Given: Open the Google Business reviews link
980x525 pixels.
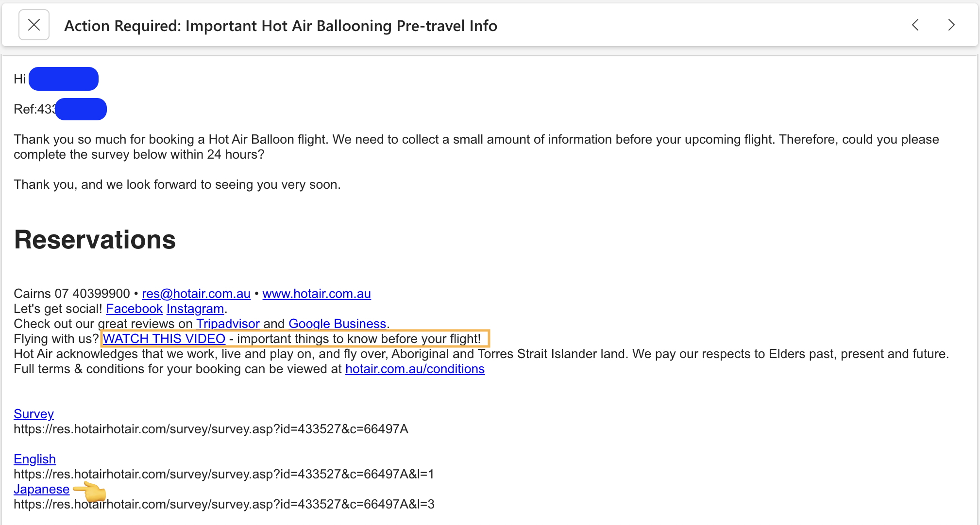Looking at the screenshot, I should (337, 324).
